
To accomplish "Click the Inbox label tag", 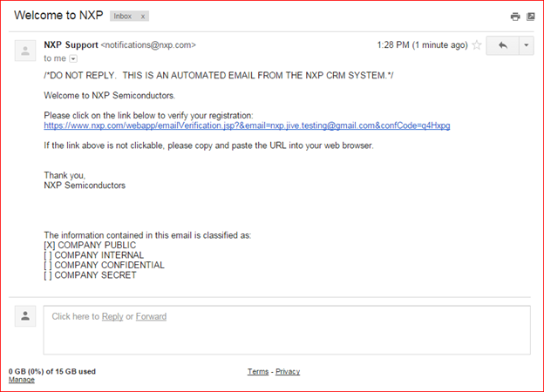I will point(123,17).
